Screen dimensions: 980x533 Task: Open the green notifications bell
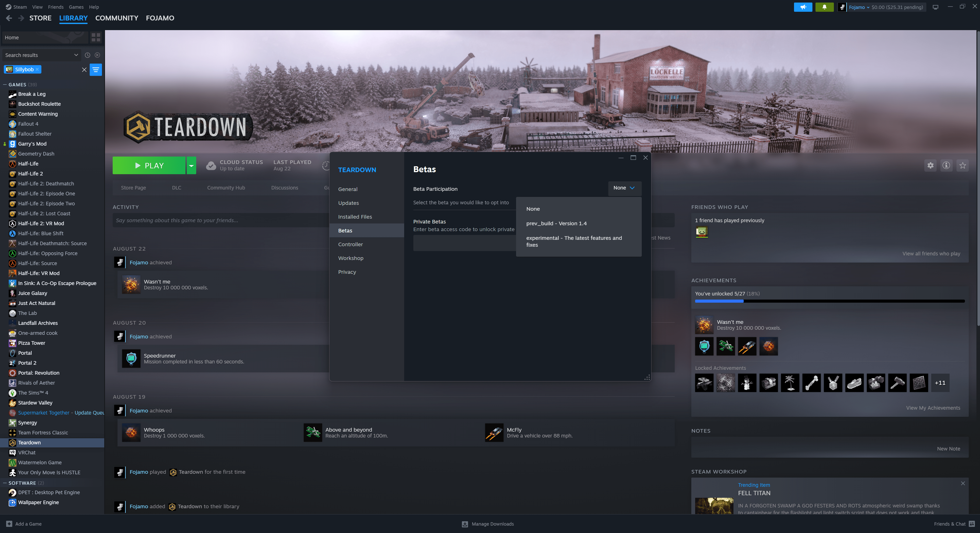pyautogui.click(x=824, y=7)
